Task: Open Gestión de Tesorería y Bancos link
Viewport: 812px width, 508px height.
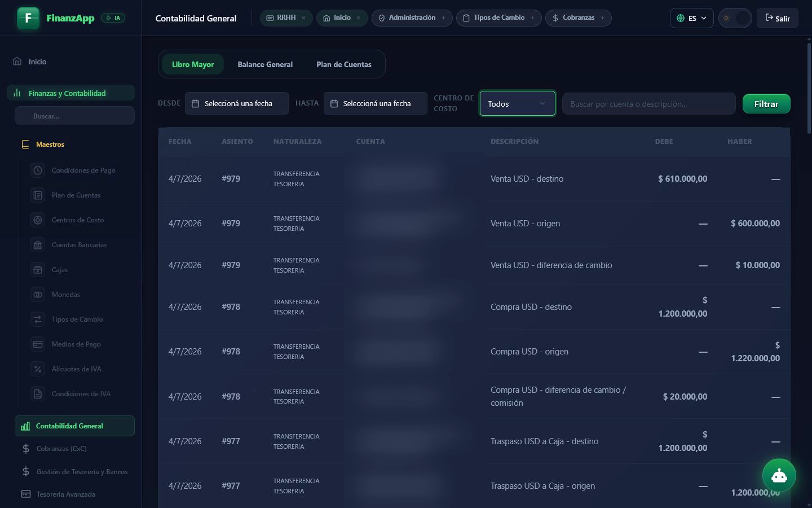Action: pyautogui.click(x=82, y=472)
